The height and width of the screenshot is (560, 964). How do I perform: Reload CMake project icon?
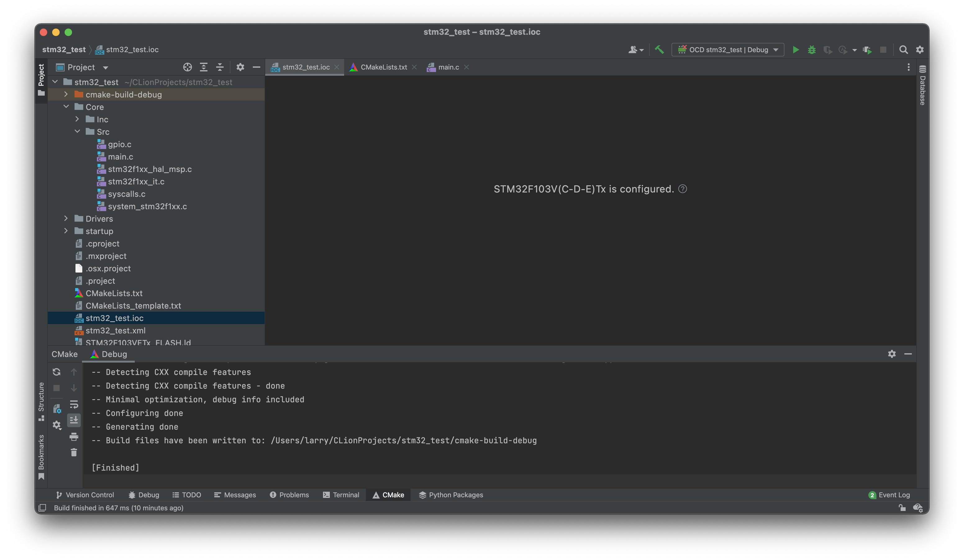pyautogui.click(x=57, y=372)
